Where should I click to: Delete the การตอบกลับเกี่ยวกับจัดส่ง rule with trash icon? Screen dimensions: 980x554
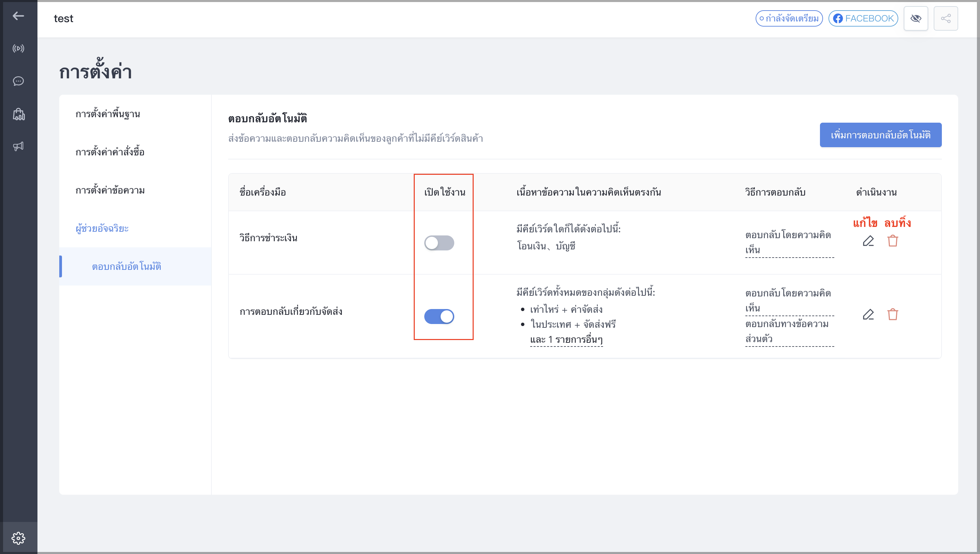892,314
